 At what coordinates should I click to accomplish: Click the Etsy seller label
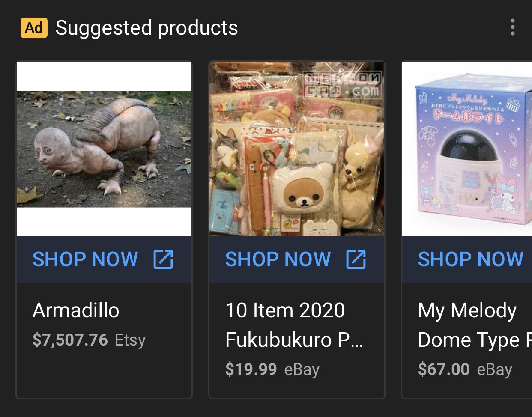[x=130, y=340]
